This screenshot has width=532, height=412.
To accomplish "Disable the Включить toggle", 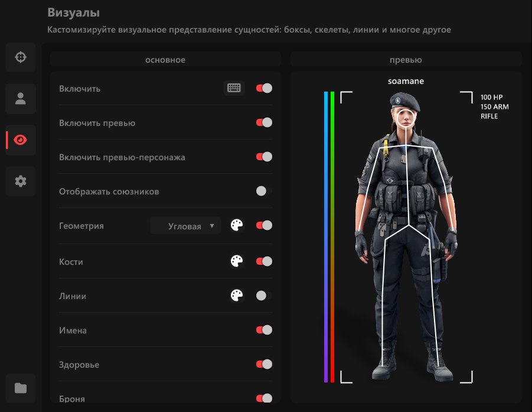I will (x=263, y=88).
